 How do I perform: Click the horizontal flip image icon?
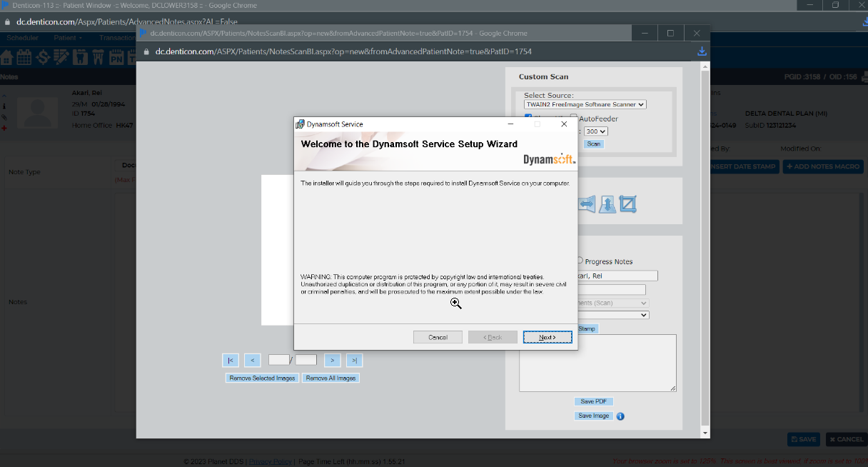coord(587,204)
